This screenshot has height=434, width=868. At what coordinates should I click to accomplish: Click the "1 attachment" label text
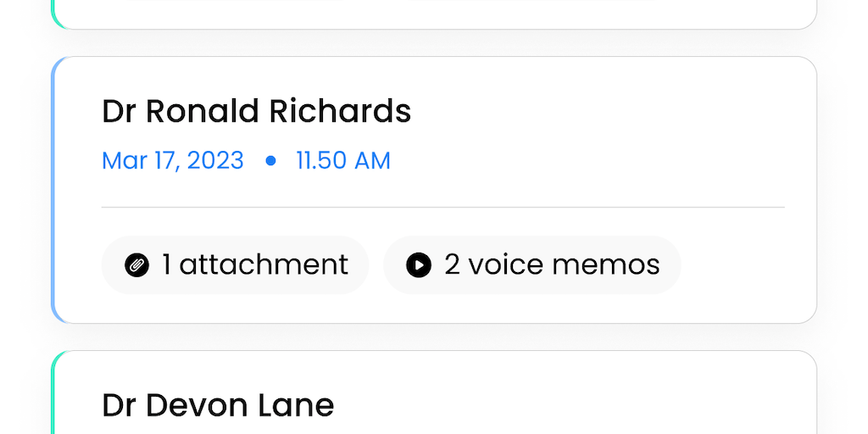pos(255,265)
